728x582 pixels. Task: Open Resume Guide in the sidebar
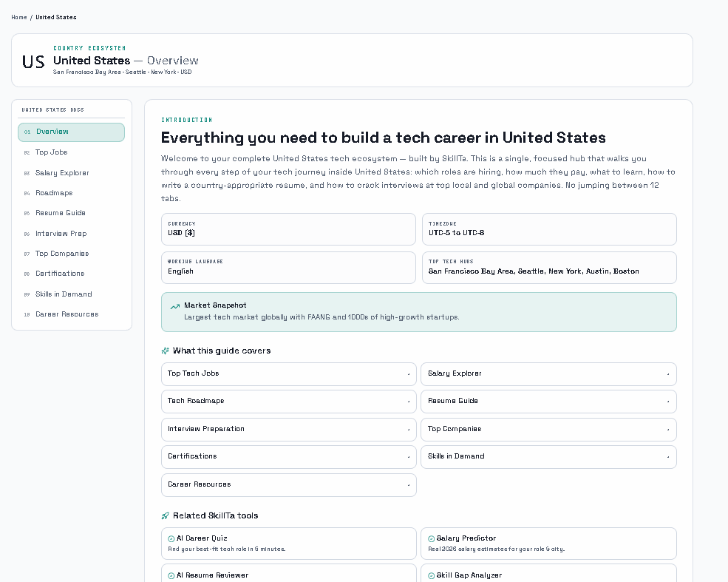click(72, 213)
